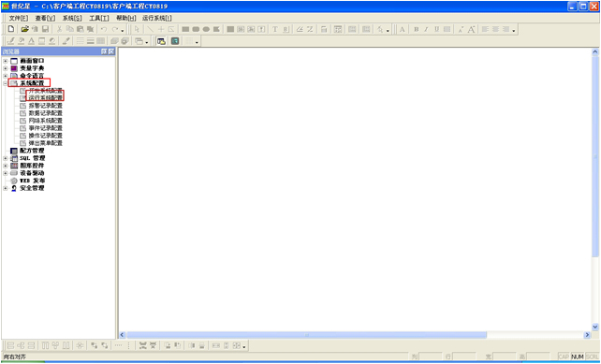Click the teal window icon in second toolbar
The image size is (601, 364).
[175, 41]
